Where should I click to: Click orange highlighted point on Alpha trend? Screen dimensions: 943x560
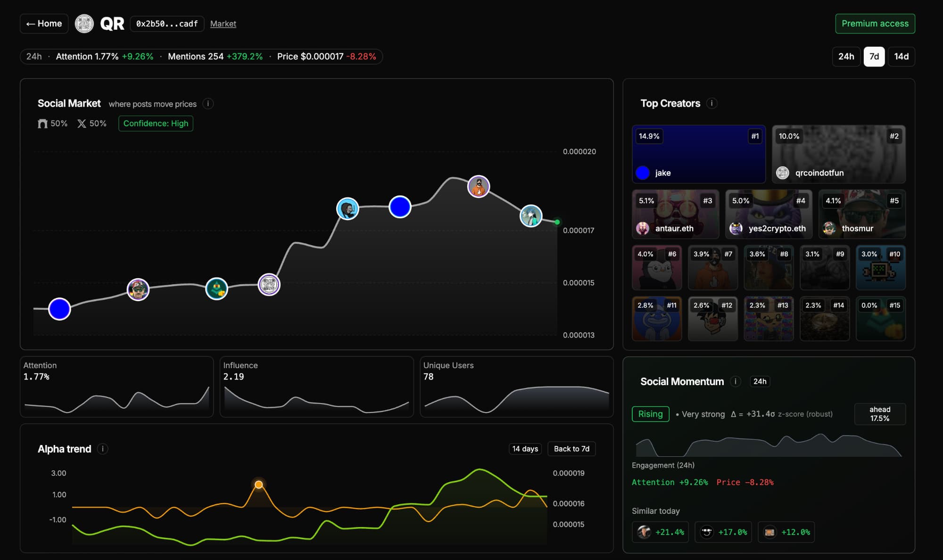pyautogui.click(x=258, y=485)
